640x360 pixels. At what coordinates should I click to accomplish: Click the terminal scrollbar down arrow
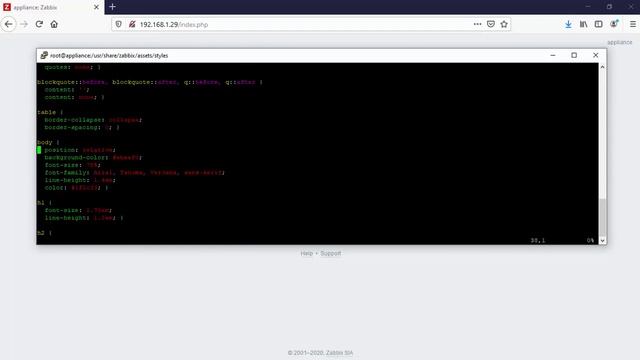tap(602, 241)
